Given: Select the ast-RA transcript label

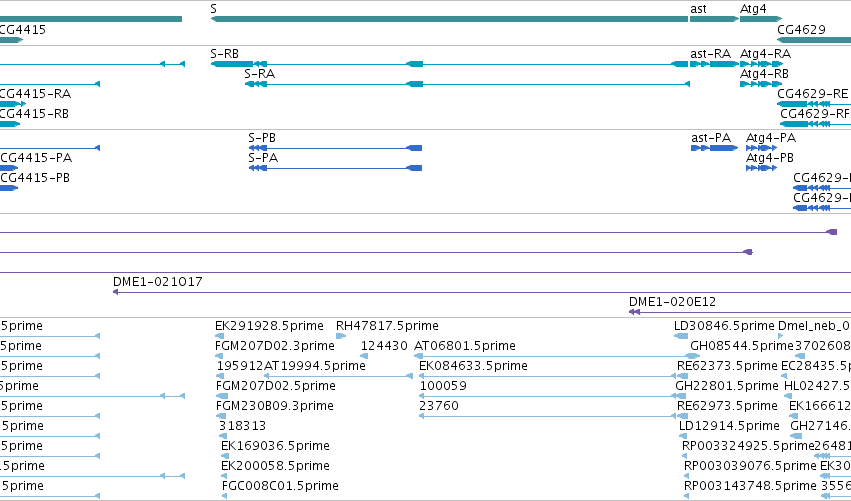Looking at the screenshot, I should pyautogui.click(x=710, y=54).
